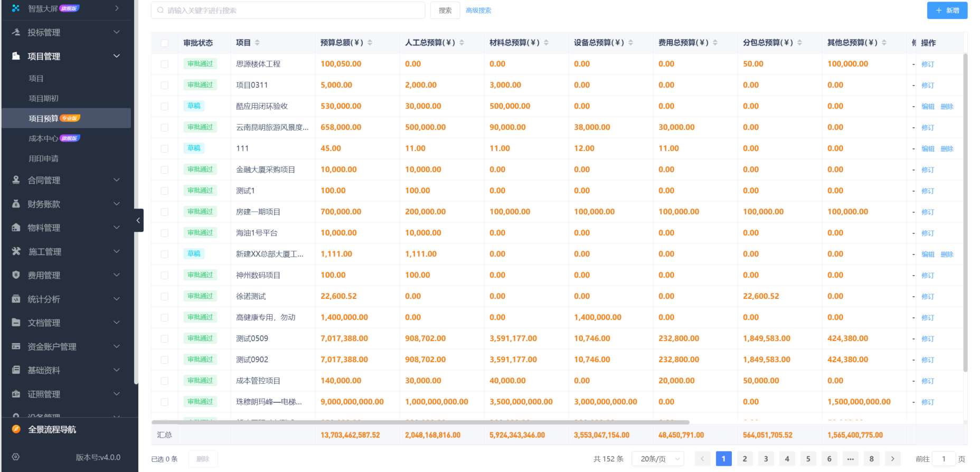The width and height of the screenshot is (980, 472).
Task: Click the 费用管理 shield icon in sidebar
Action: [x=16, y=275]
